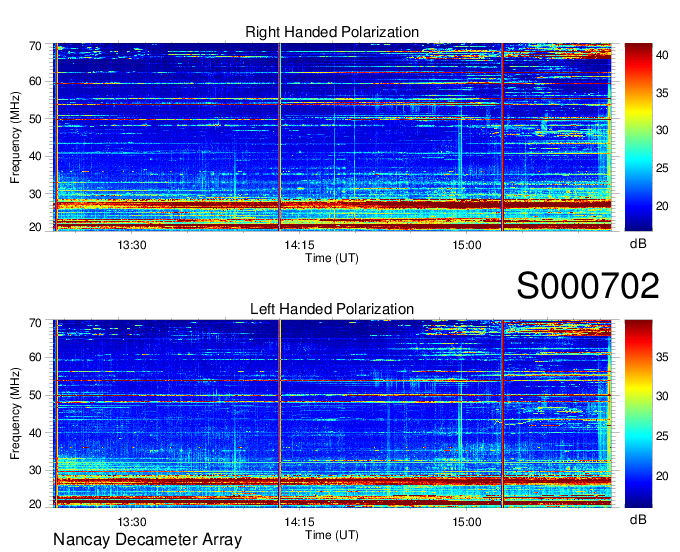The width and height of the screenshot is (680, 552).
Task: Click the 70 frequency tick on top plot
Action: [x=35, y=46]
